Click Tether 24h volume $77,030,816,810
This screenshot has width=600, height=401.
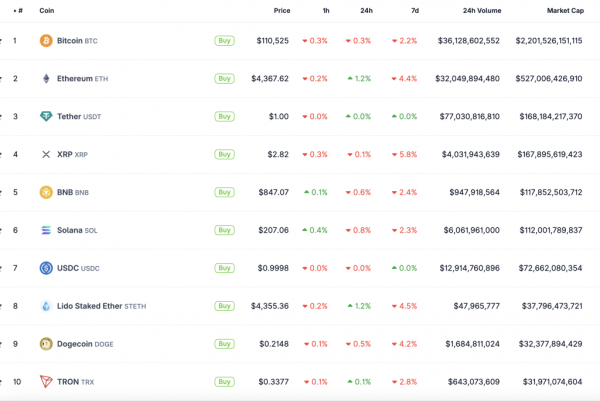pyautogui.click(x=470, y=116)
